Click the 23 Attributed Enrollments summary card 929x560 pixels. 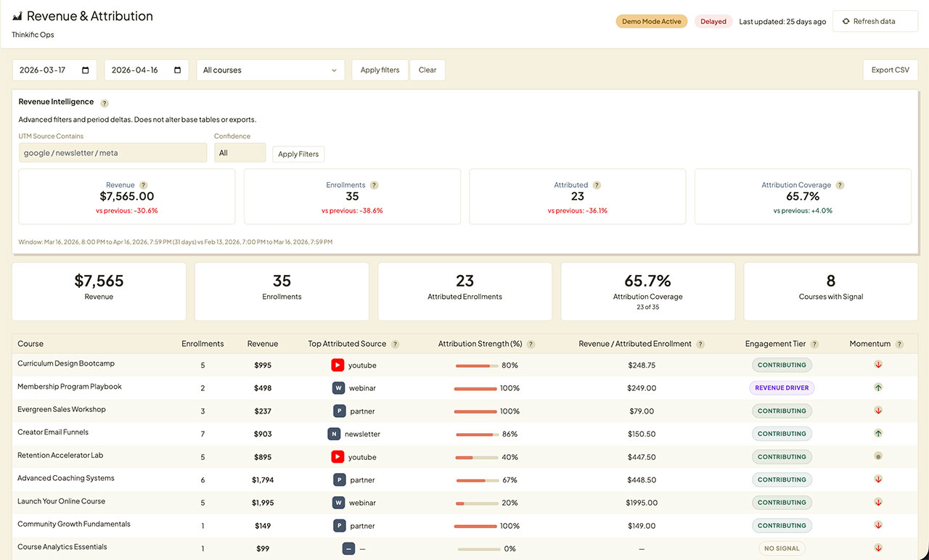[464, 292]
